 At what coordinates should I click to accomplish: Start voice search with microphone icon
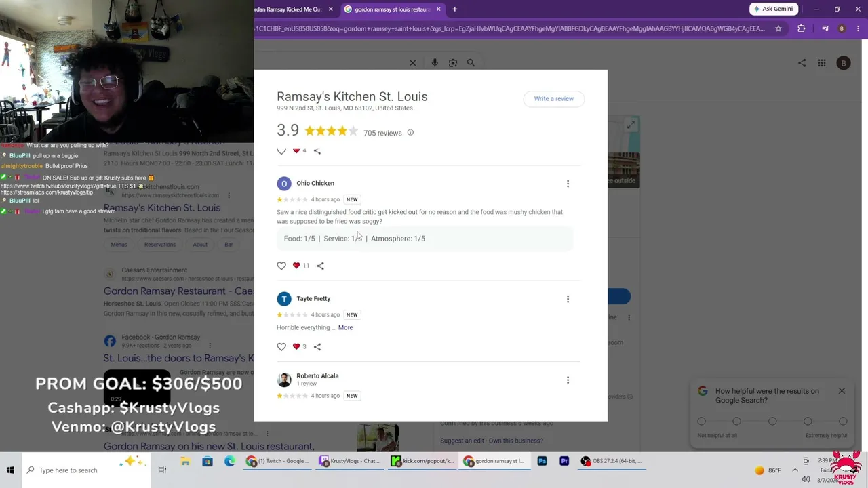pyautogui.click(x=435, y=63)
